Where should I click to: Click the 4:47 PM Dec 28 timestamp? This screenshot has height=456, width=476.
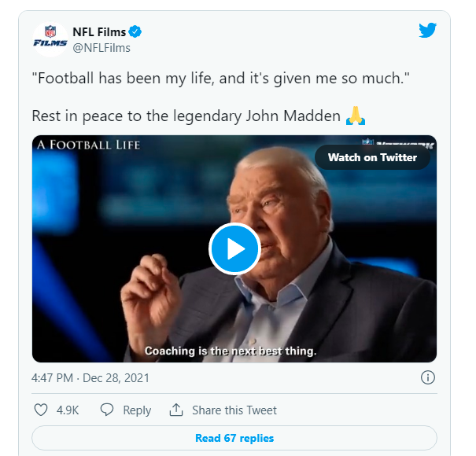coord(90,378)
